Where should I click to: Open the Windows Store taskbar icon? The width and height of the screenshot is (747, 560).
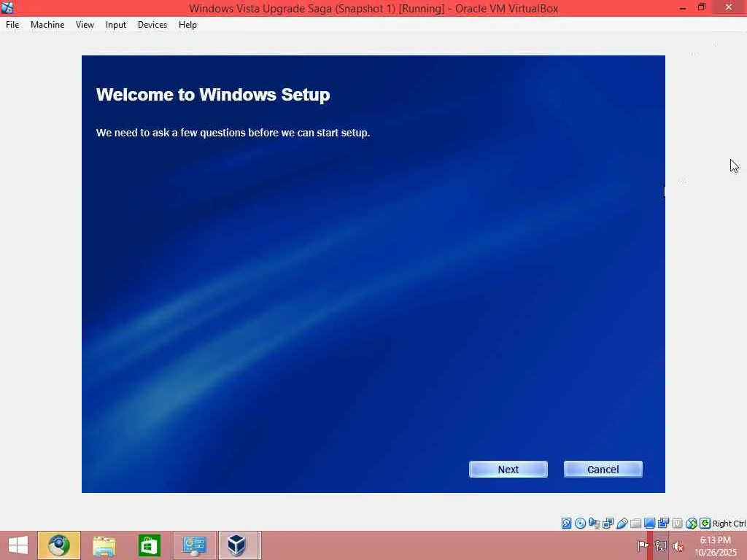[149, 545]
